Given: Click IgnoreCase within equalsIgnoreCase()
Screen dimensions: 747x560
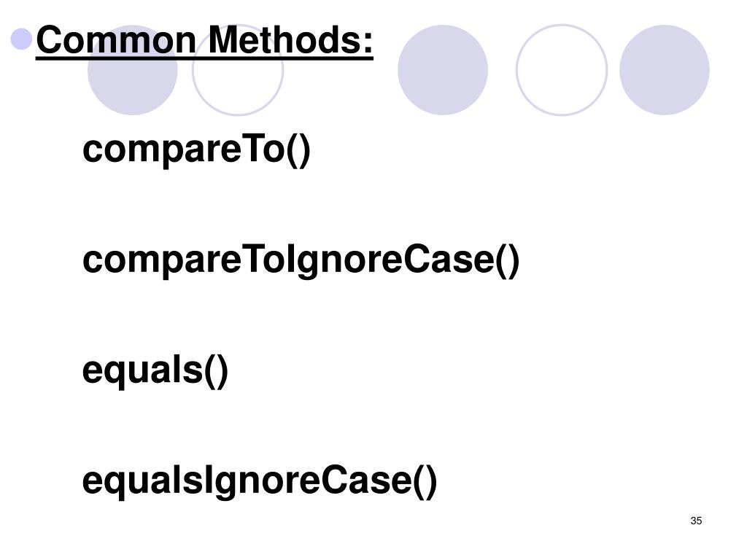Looking at the screenshot, I should point(308,482).
